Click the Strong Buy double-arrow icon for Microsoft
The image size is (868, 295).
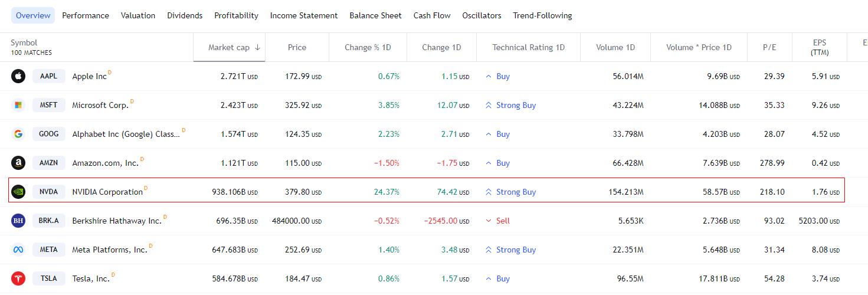click(489, 105)
